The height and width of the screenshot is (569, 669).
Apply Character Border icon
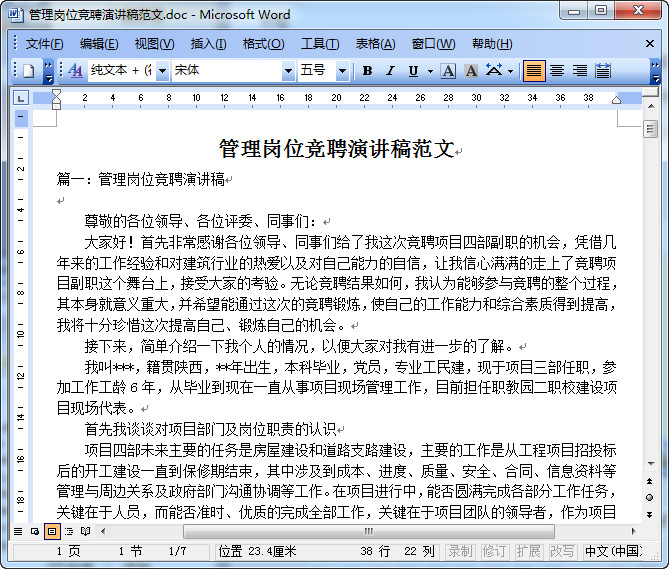[448, 71]
